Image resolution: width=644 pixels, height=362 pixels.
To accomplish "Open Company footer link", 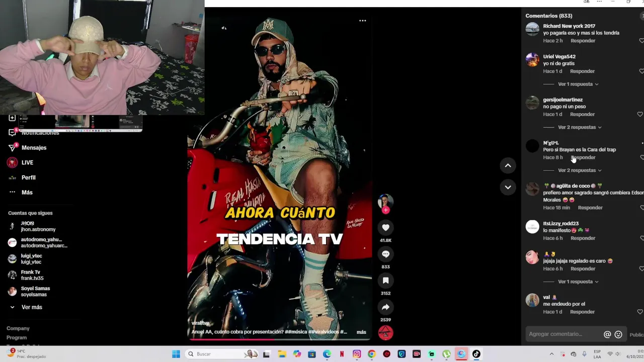I will click(x=18, y=328).
